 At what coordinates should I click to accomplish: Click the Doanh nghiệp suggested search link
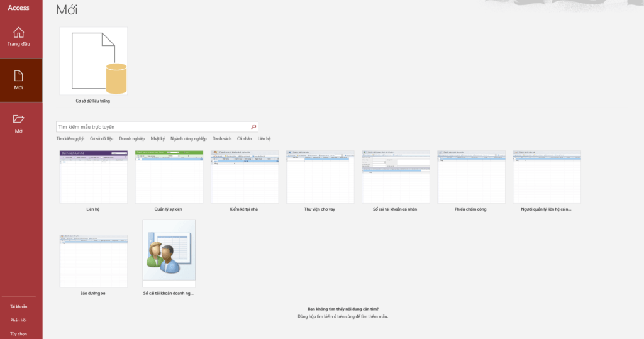132,138
